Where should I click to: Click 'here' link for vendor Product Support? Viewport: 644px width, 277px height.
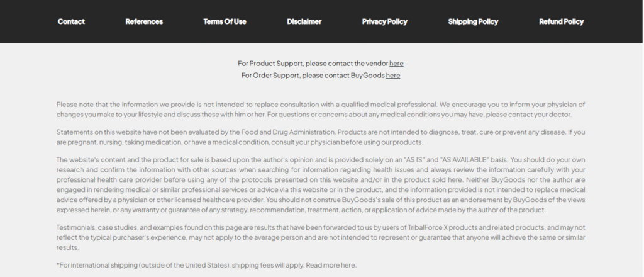click(x=396, y=64)
